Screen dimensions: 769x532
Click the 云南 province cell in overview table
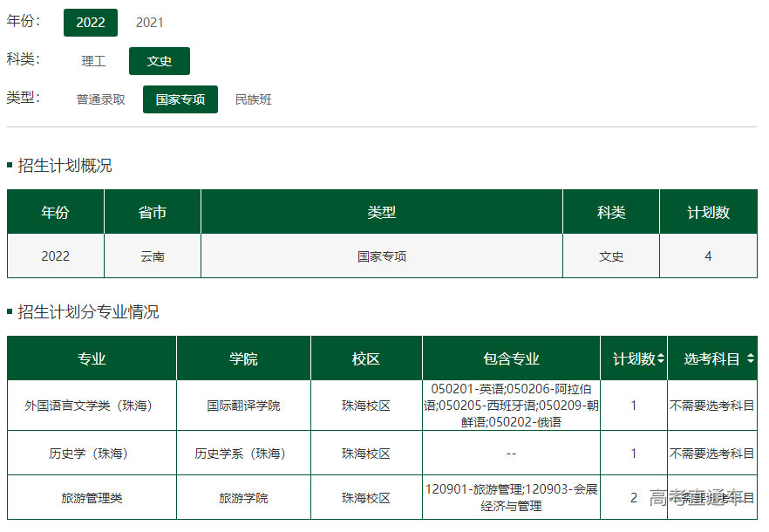tap(153, 256)
